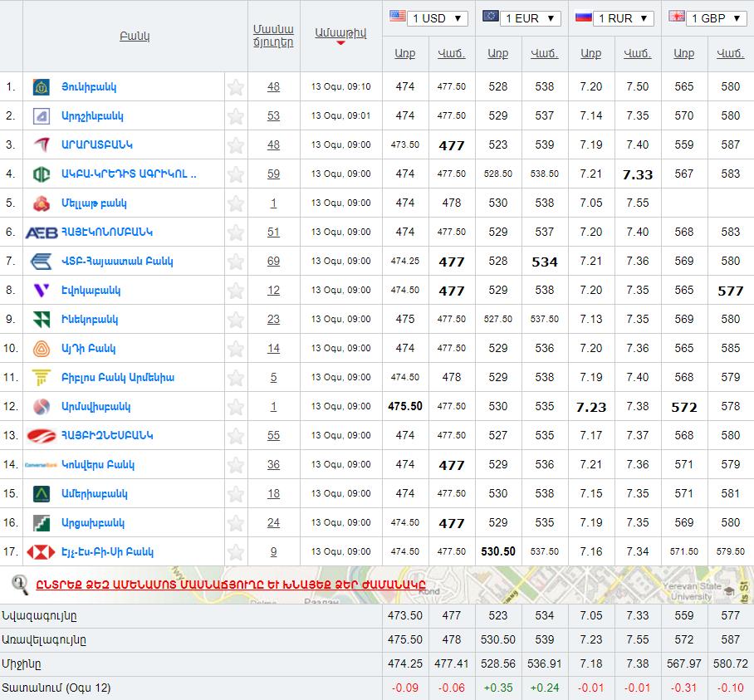
Task: Toggle the favorite star in row 7
Action: pyautogui.click(x=236, y=262)
